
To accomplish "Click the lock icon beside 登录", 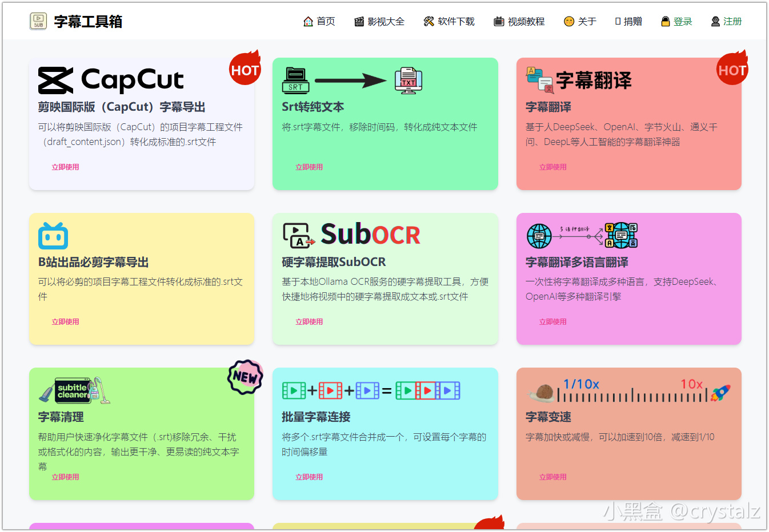I will (x=665, y=22).
